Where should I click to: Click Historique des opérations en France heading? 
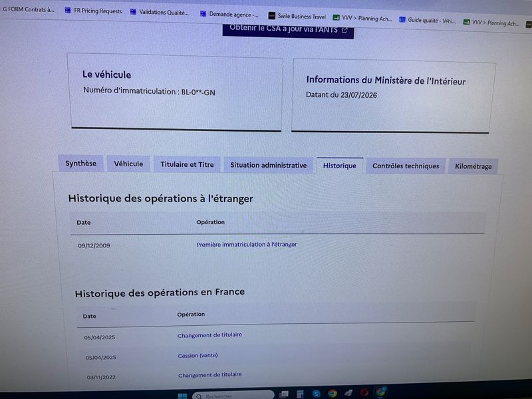click(x=160, y=293)
